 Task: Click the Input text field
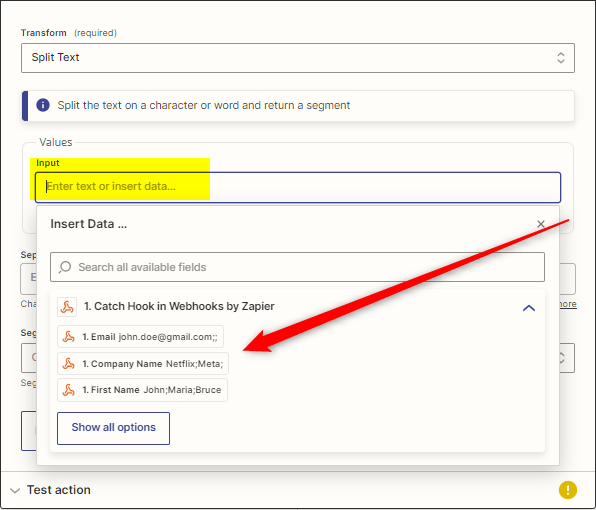click(x=298, y=187)
